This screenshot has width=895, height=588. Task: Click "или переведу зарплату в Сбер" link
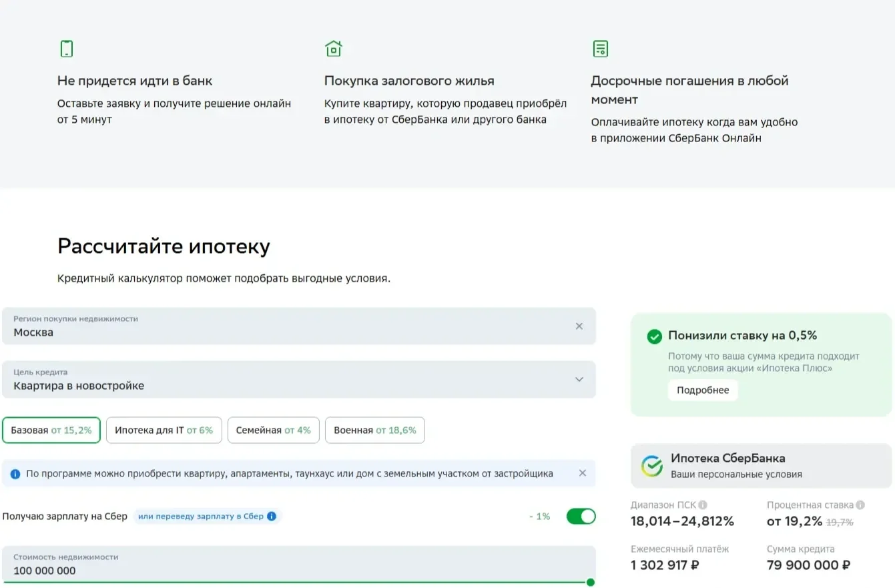pos(201,516)
